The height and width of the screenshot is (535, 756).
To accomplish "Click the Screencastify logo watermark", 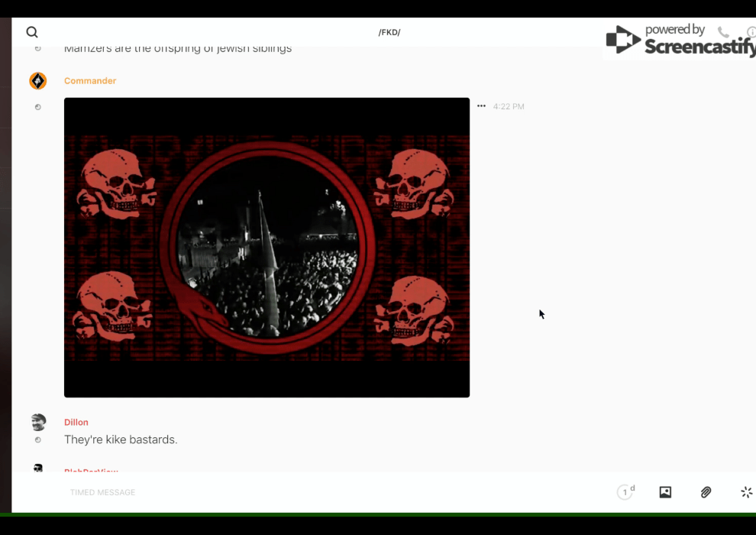I will 680,40.
